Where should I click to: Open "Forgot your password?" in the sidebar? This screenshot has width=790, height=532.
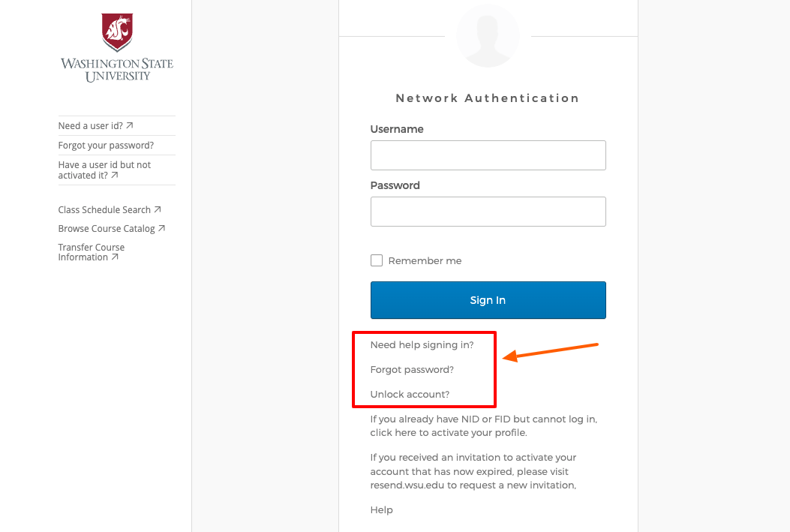point(104,145)
